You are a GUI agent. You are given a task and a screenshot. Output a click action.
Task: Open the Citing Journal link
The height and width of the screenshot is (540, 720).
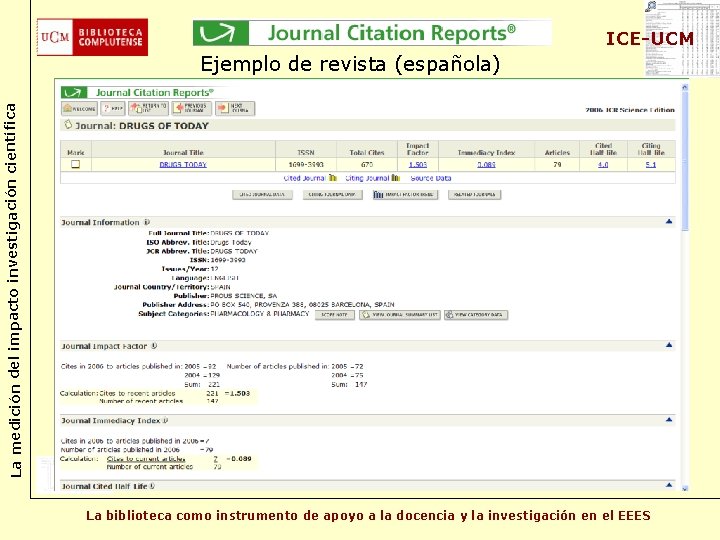(x=367, y=178)
